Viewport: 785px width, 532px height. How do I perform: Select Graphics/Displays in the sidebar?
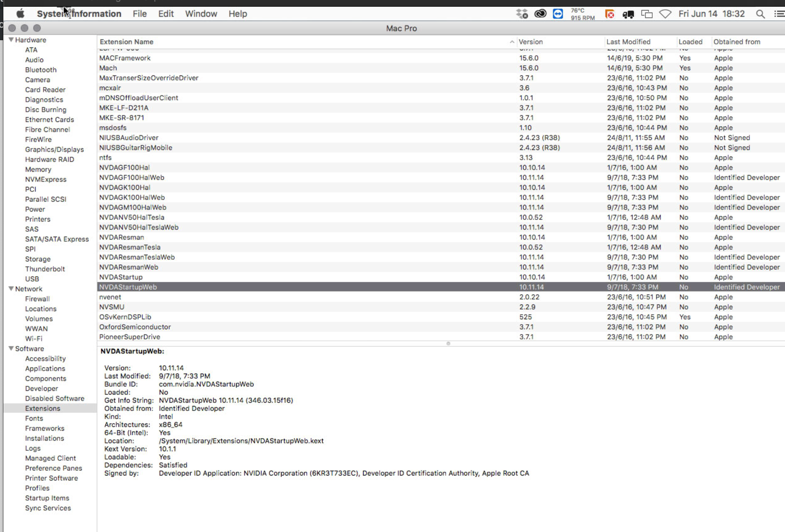click(54, 149)
